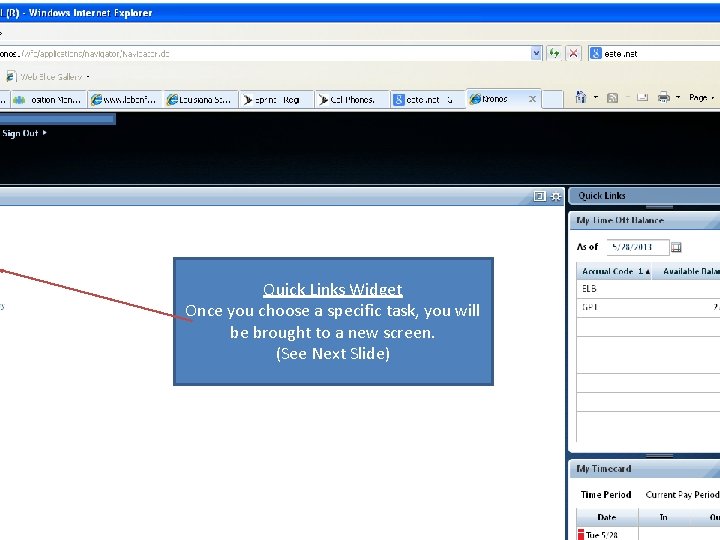Click the As of date field
Screen dimensions: 720x540
click(x=638, y=247)
